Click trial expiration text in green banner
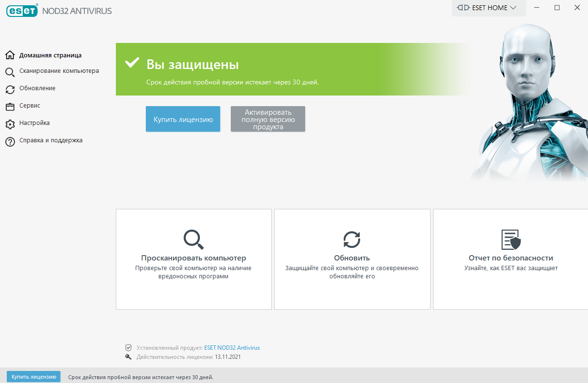Image resolution: width=588 pixels, height=383 pixels. (233, 82)
